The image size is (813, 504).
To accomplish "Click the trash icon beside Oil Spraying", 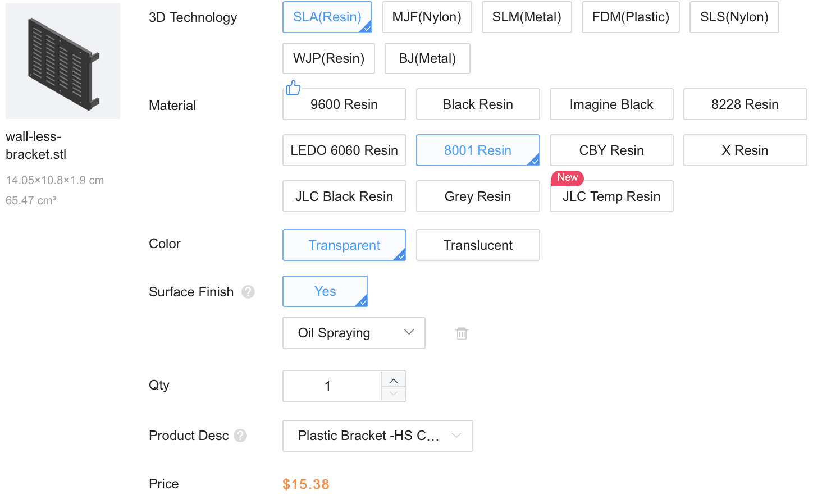I will pos(462,333).
